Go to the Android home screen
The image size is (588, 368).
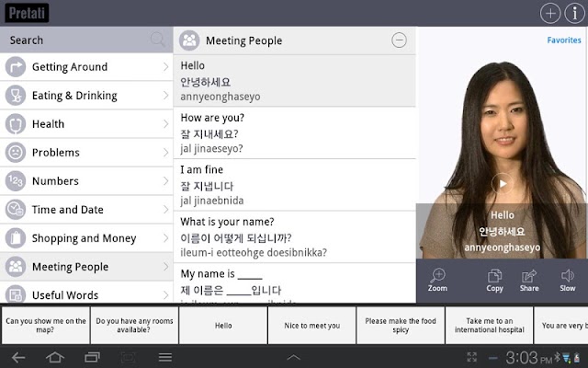click(55, 357)
